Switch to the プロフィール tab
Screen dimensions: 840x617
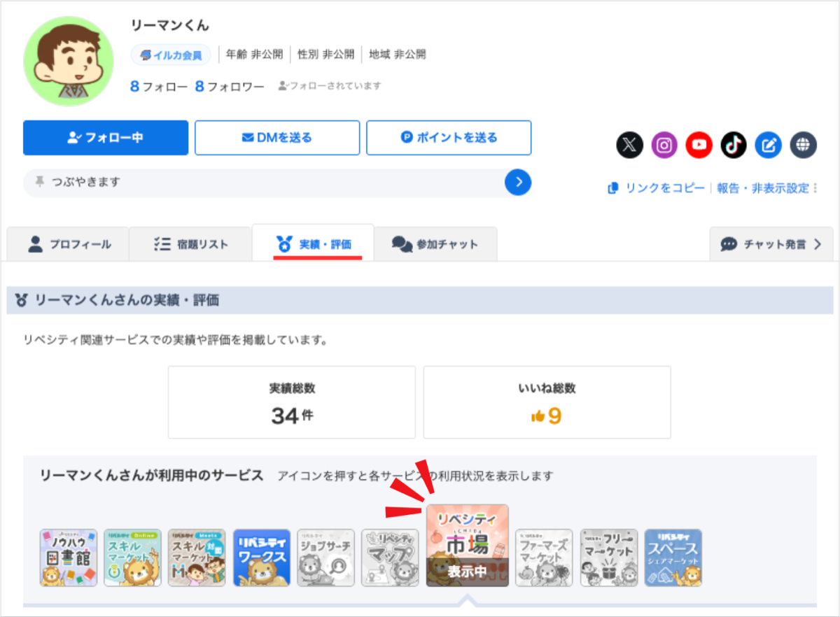coord(69,244)
